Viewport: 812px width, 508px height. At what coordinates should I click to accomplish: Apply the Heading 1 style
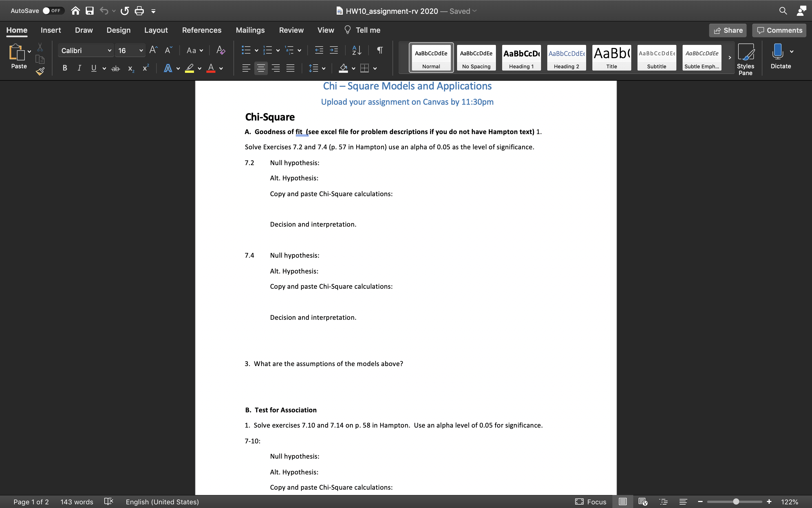click(521, 58)
